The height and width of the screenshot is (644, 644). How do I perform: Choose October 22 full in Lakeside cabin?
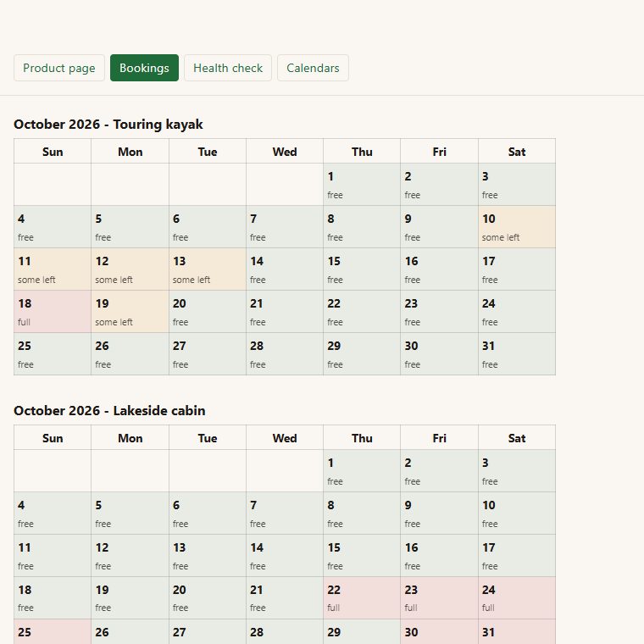(362, 598)
